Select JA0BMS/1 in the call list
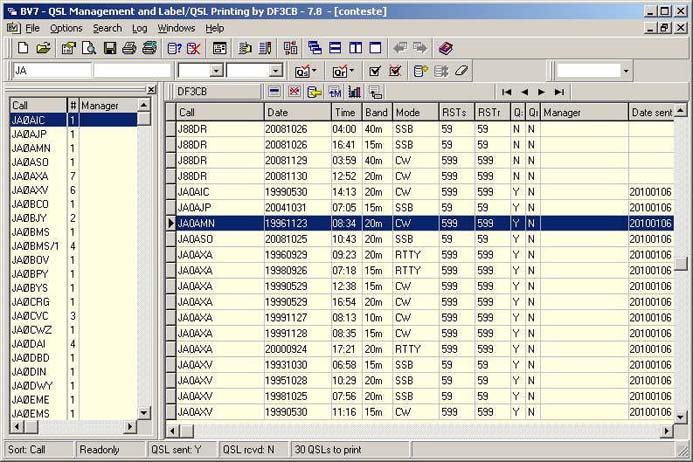693x462 pixels. [x=37, y=245]
